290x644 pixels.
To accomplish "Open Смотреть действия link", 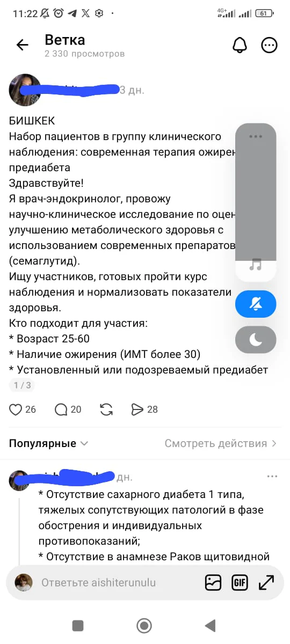I will coord(221,443).
